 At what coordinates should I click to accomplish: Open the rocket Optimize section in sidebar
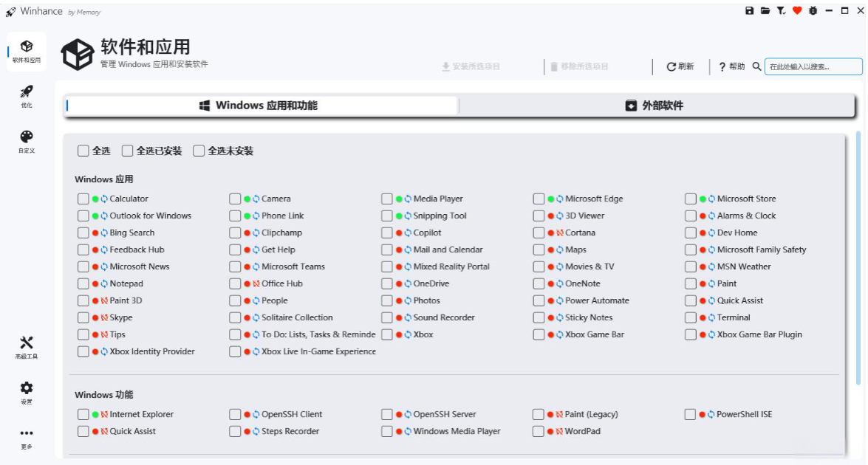(x=27, y=96)
